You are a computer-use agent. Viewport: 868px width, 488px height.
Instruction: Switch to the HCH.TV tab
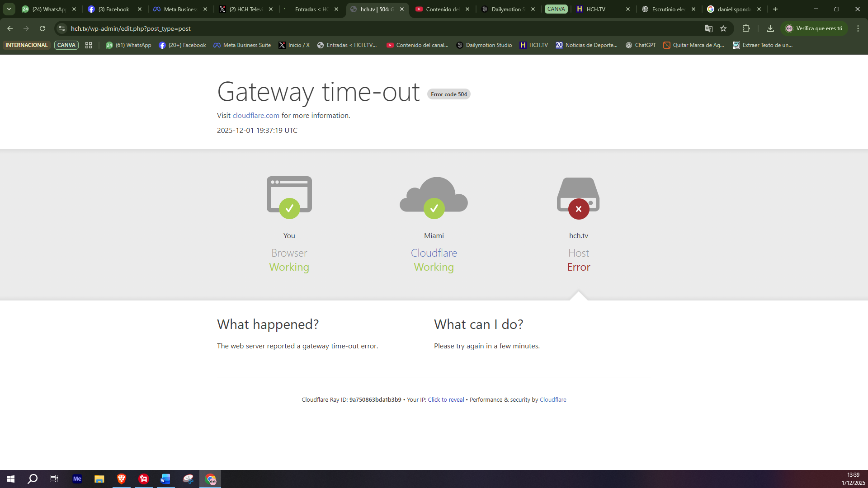click(603, 9)
